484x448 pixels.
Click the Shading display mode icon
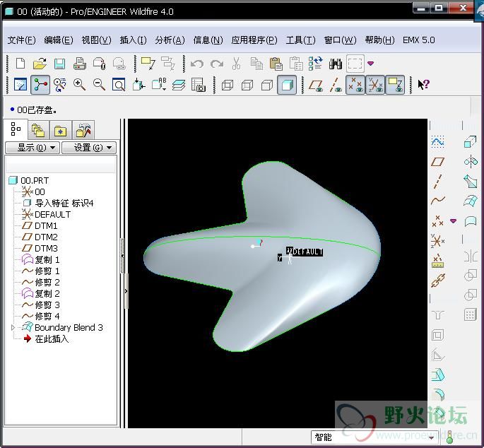pyautogui.click(x=286, y=85)
